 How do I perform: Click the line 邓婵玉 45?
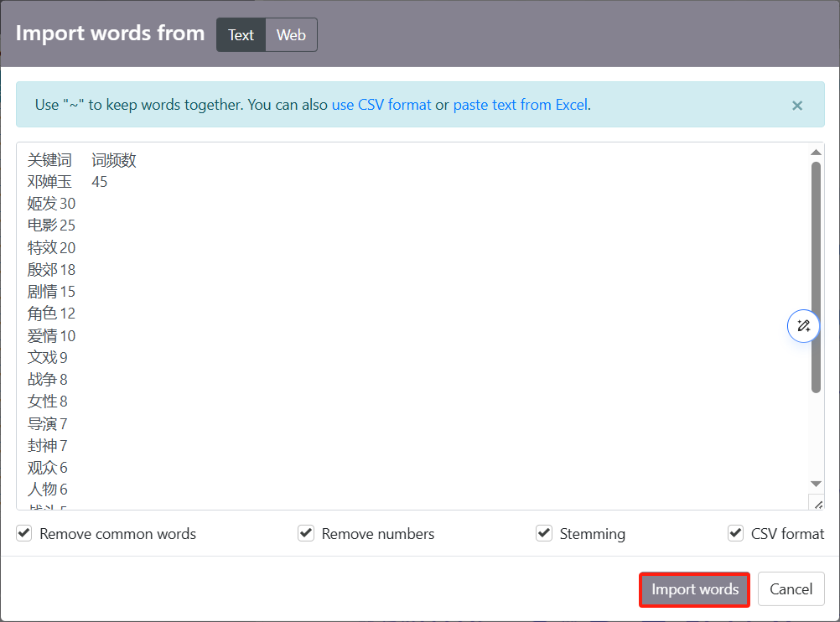click(x=68, y=182)
